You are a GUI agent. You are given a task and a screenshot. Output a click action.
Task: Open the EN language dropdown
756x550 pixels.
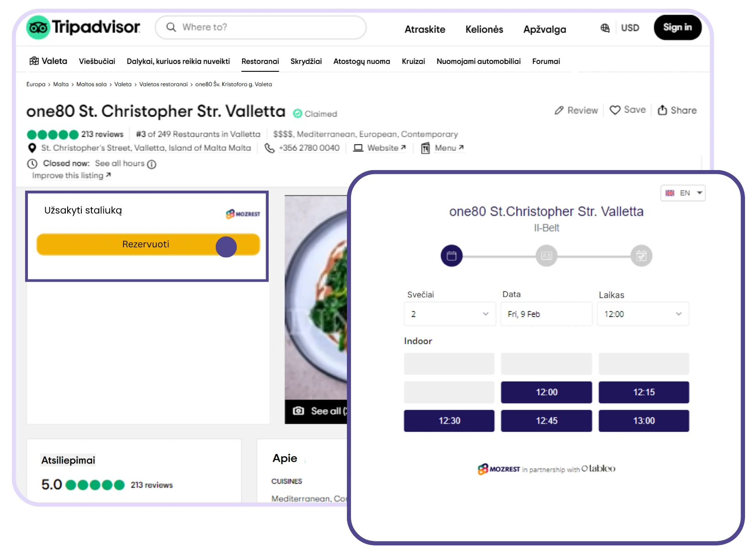(x=683, y=193)
